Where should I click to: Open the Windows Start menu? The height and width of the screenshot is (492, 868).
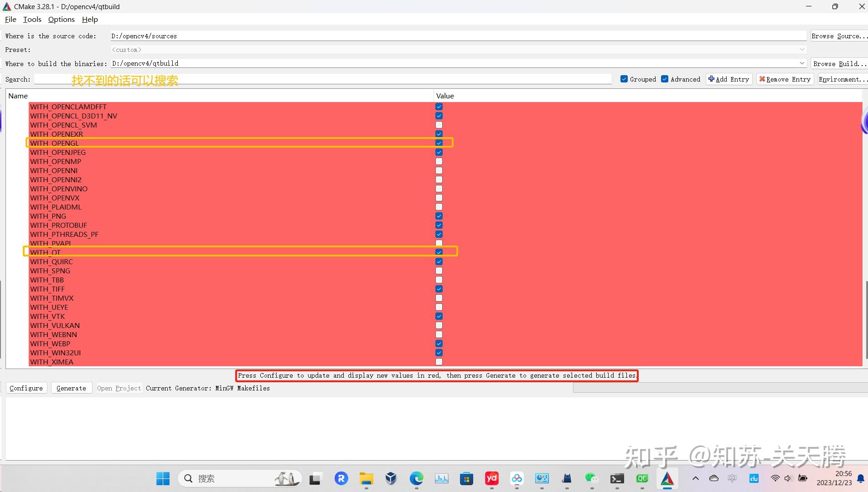click(x=163, y=478)
